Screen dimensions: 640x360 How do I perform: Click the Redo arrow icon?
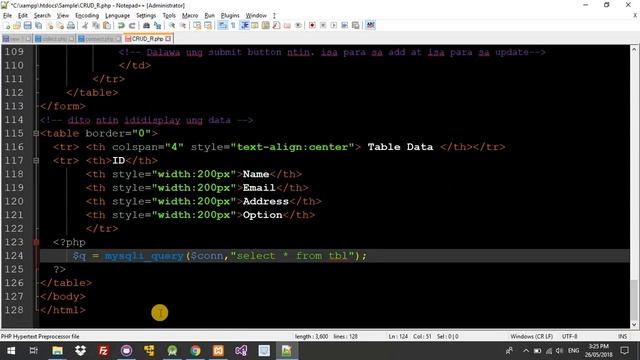[x=132, y=25]
